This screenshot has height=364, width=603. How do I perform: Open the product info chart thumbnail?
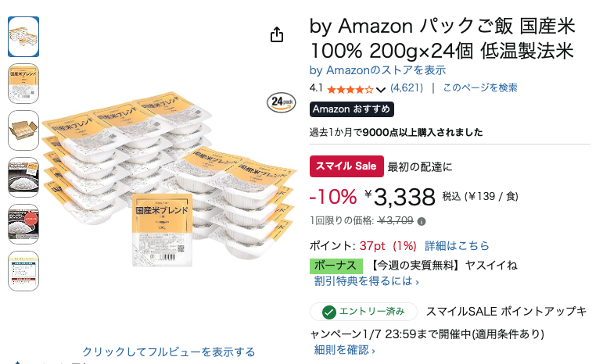tap(23, 271)
